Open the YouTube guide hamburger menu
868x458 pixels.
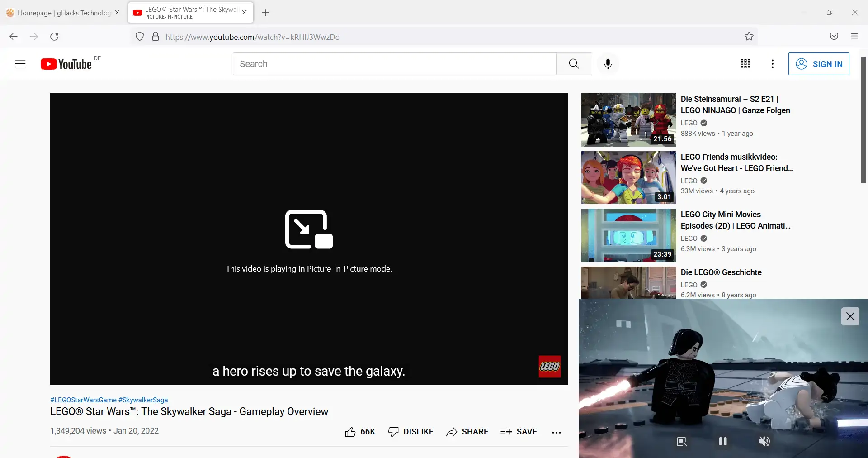coord(20,64)
